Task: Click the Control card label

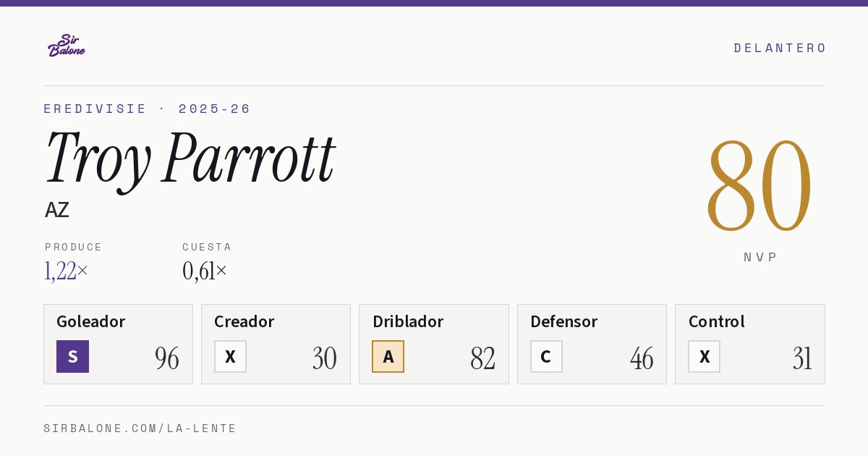Action: click(716, 321)
